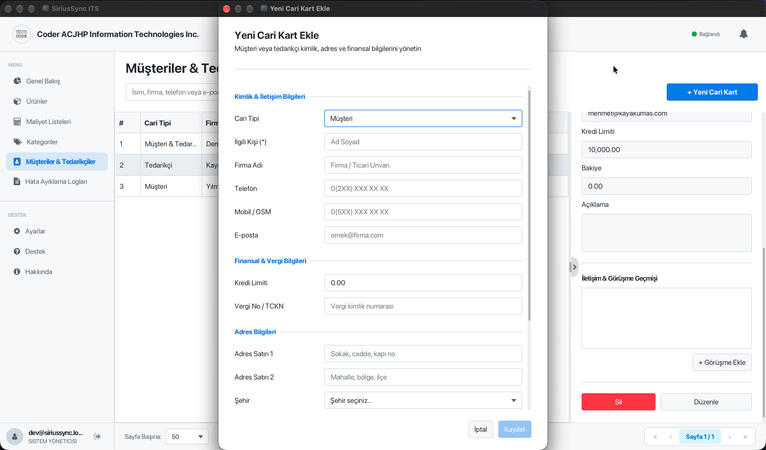Click the E-posta input field
The height and width of the screenshot is (450, 766).
tap(423, 235)
